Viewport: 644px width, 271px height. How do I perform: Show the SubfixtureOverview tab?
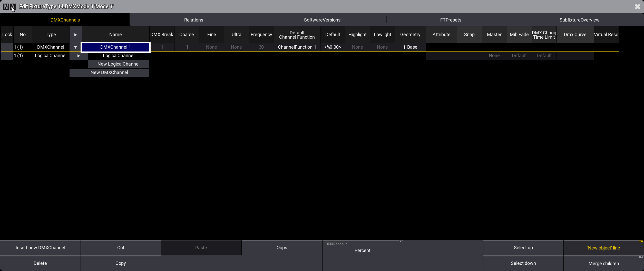tap(579, 20)
